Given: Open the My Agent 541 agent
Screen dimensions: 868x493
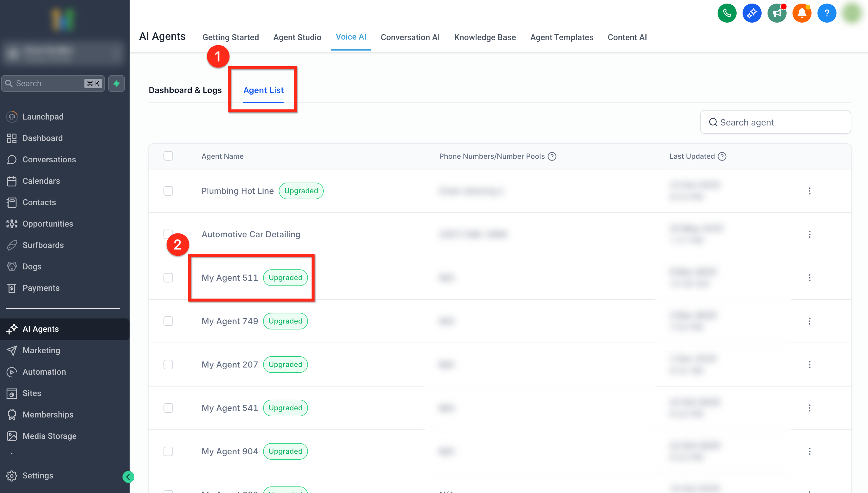Looking at the screenshot, I should pos(229,408).
